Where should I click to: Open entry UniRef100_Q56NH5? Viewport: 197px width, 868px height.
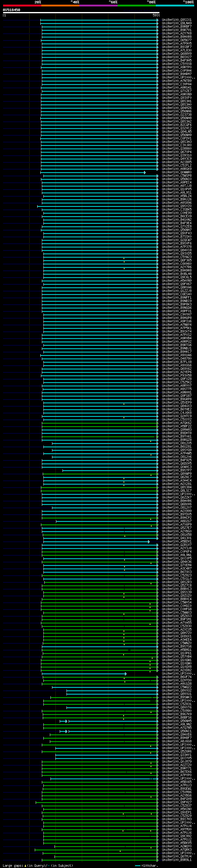tap(176, 721)
